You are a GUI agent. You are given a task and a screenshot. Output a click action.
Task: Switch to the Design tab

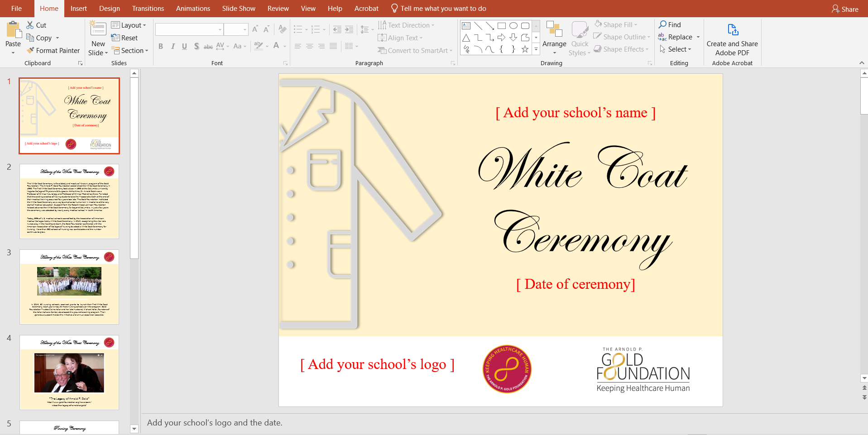pyautogui.click(x=109, y=9)
